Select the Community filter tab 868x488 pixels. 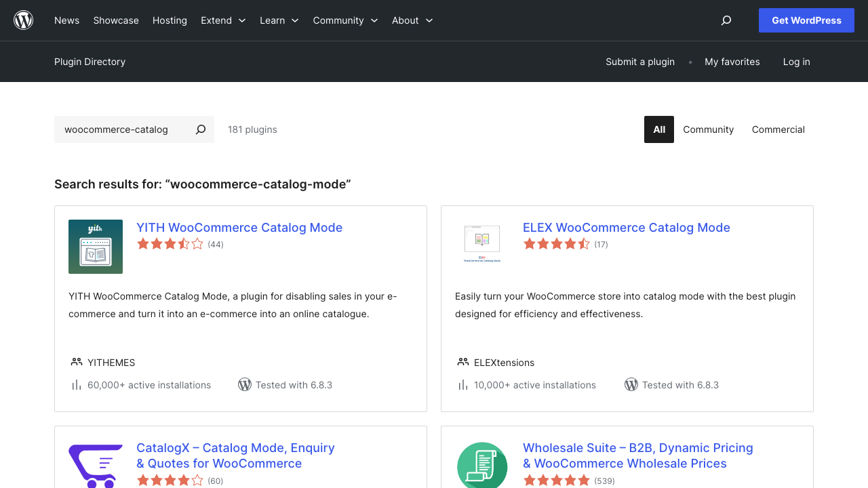point(708,129)
